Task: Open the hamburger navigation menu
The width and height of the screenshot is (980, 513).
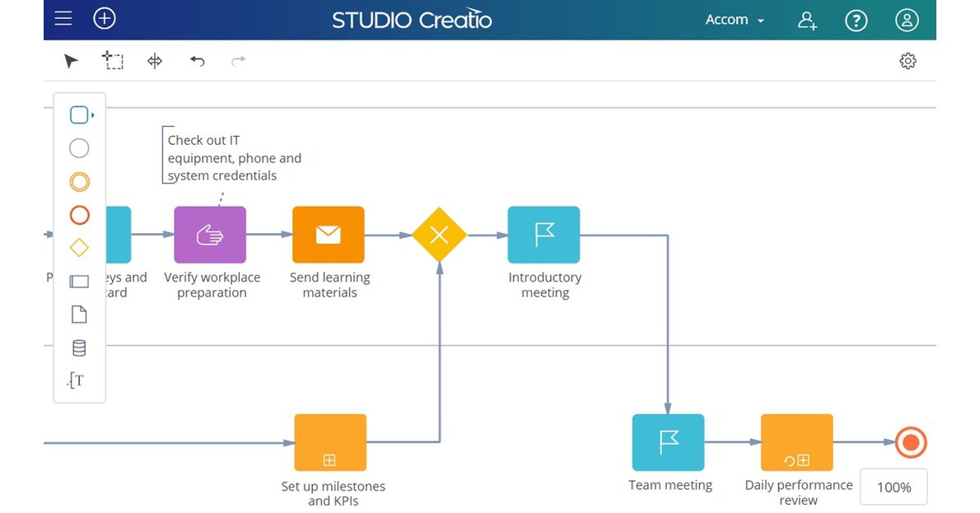Action: (x=63, y=18)
